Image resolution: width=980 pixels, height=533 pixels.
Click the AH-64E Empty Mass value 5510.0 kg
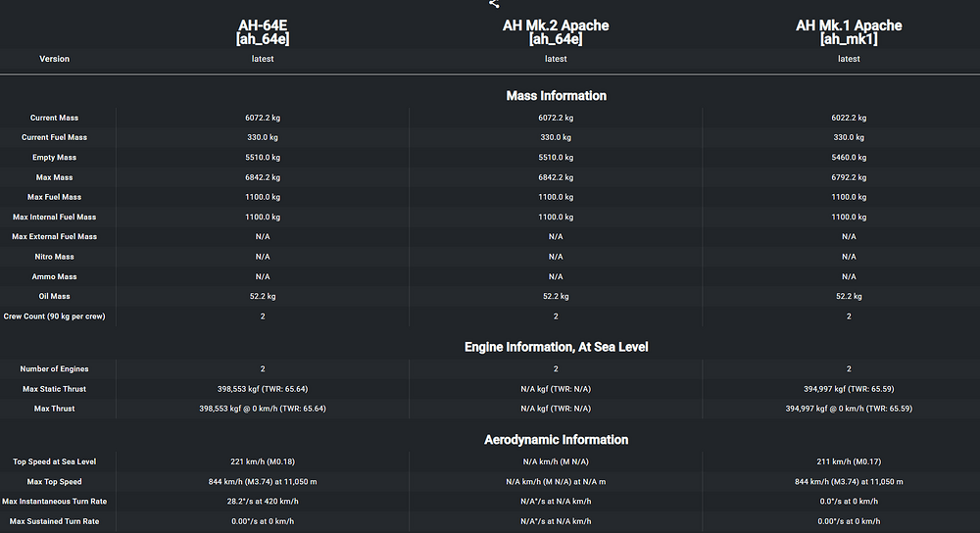tap(263, 158)
